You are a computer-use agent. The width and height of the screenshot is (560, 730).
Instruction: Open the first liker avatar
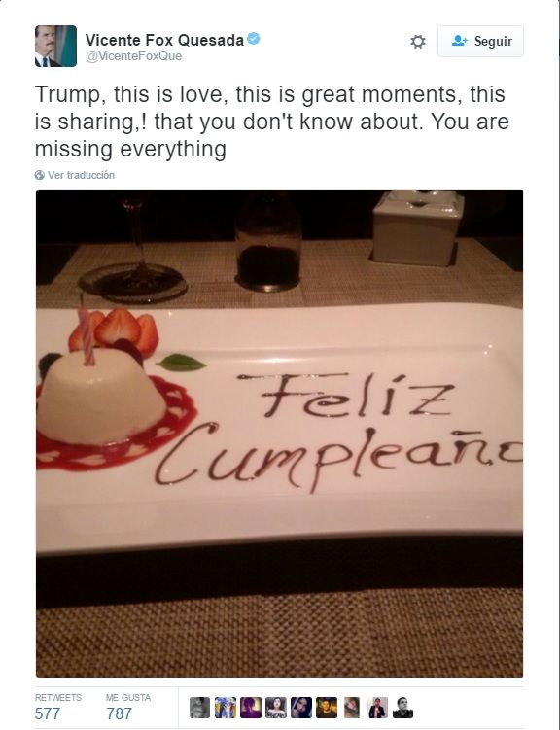coord(199,708)
